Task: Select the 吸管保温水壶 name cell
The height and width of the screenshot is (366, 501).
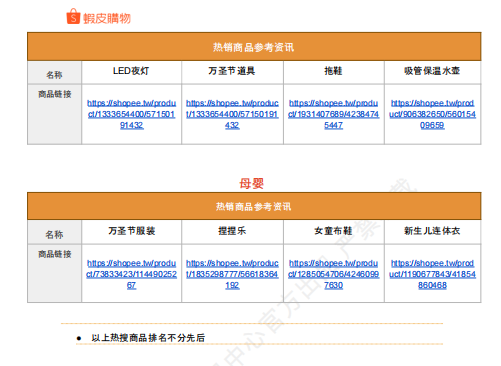Action: tap(433, 72)
